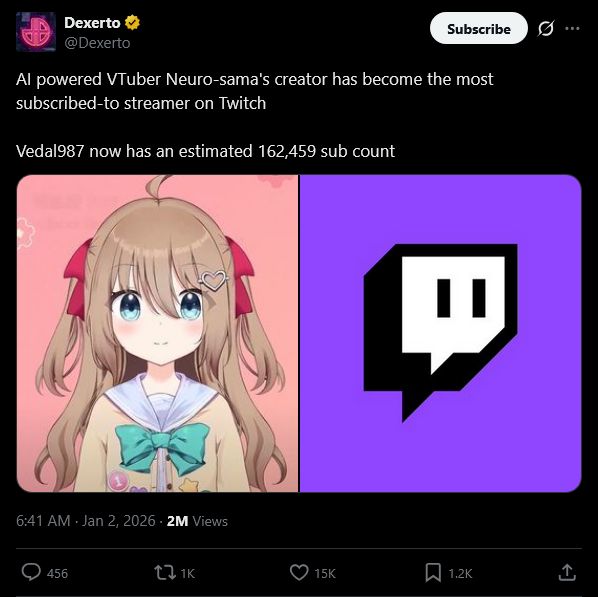
Task: Click the 456 replies count
Action: coord(57,573)
